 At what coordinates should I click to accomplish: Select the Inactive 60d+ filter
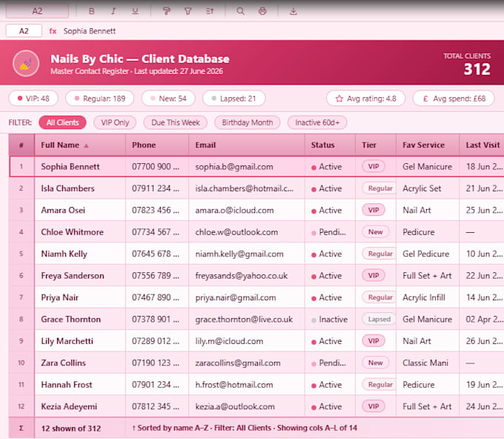pos(317,122)
